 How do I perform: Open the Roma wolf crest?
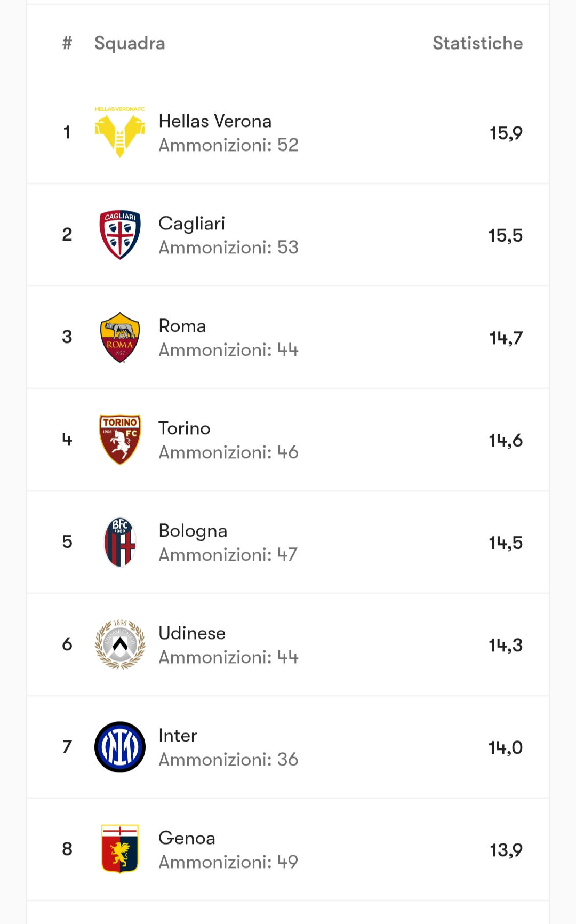tap(120, 337)
